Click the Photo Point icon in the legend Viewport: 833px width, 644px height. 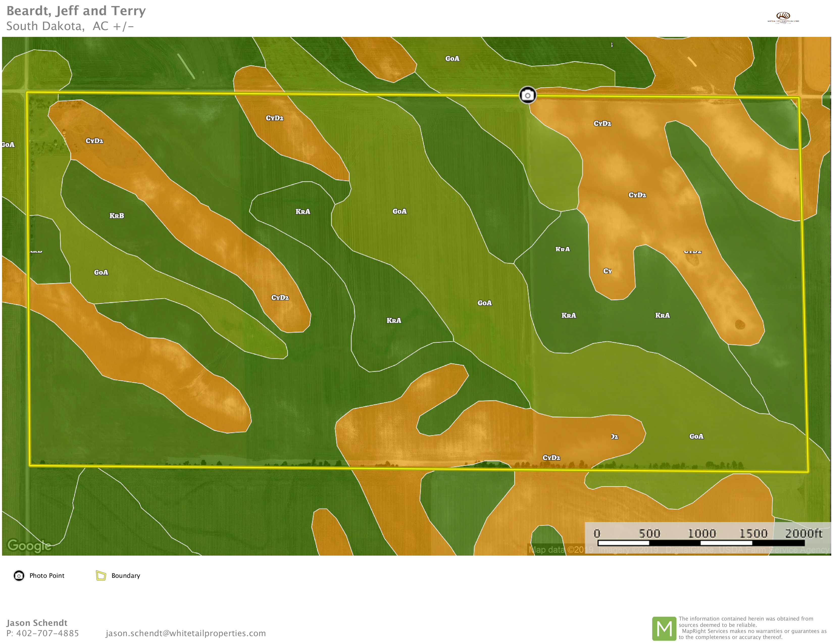click(x=19, y=575)
